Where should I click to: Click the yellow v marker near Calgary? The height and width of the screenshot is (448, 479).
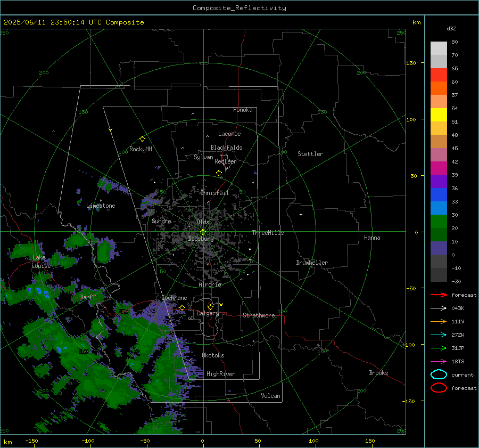click(x=221, y=305)
